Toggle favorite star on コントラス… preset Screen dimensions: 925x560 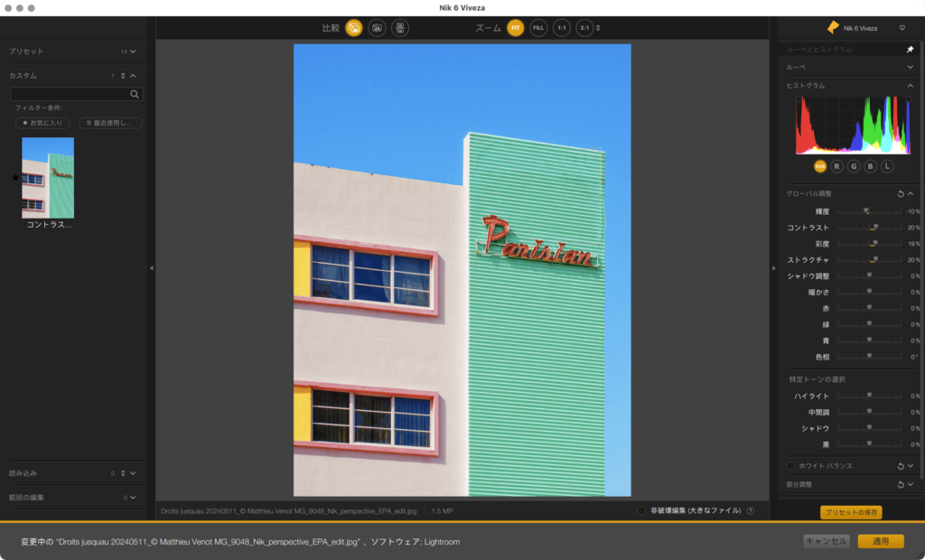pyautogui.click(x=16, y=178)
